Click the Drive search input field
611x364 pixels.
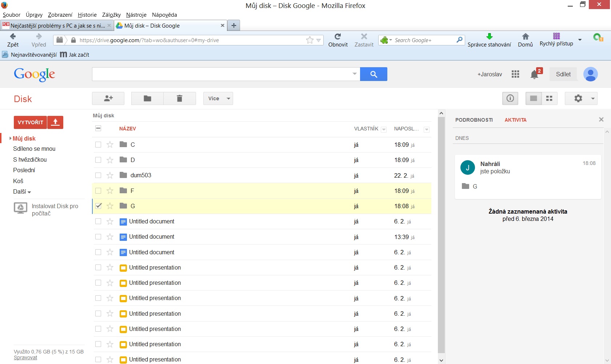coord(222,74)
